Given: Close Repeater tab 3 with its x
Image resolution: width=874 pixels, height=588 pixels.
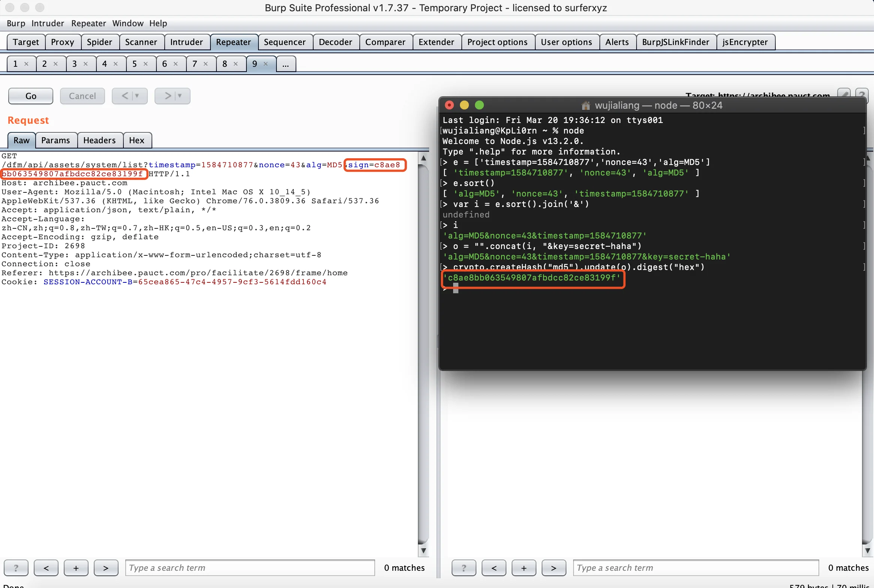Looking at the screenshot, I should [86, 64].
